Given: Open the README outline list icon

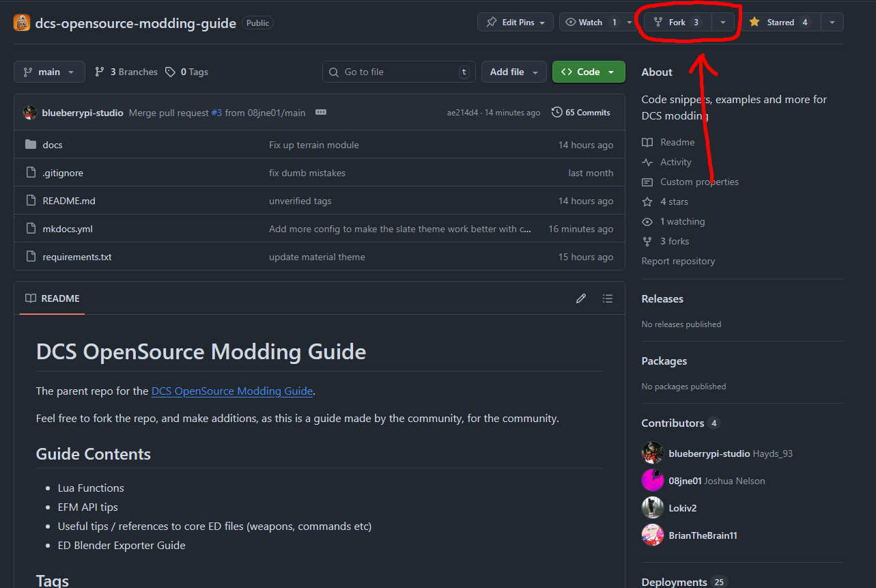Looking at the screenshot, I should [x=608, y=298].
